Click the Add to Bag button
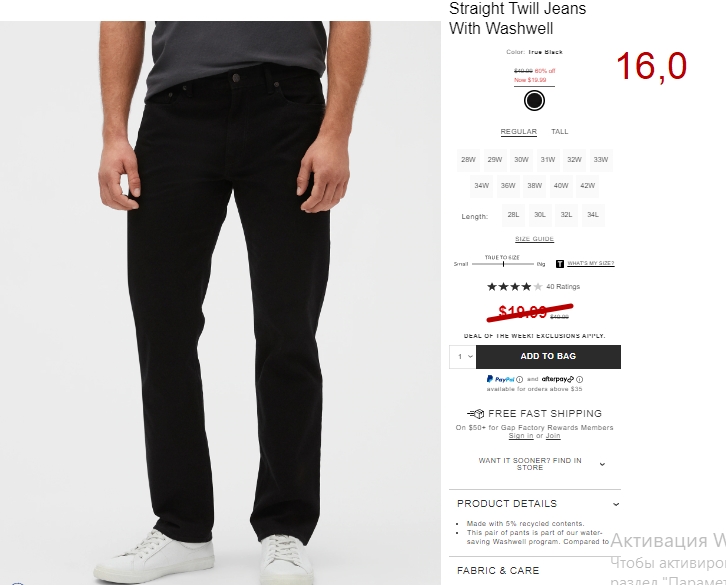 pos(548,357)
